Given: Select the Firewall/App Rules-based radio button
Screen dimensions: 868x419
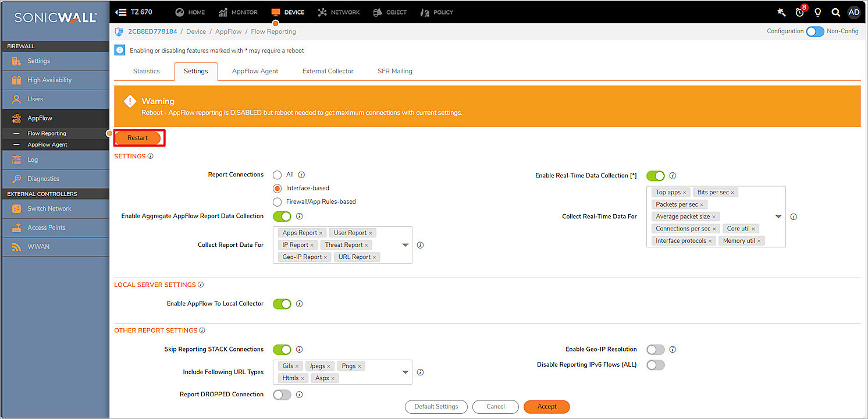Looking at the screenshot, I should 278,201.
